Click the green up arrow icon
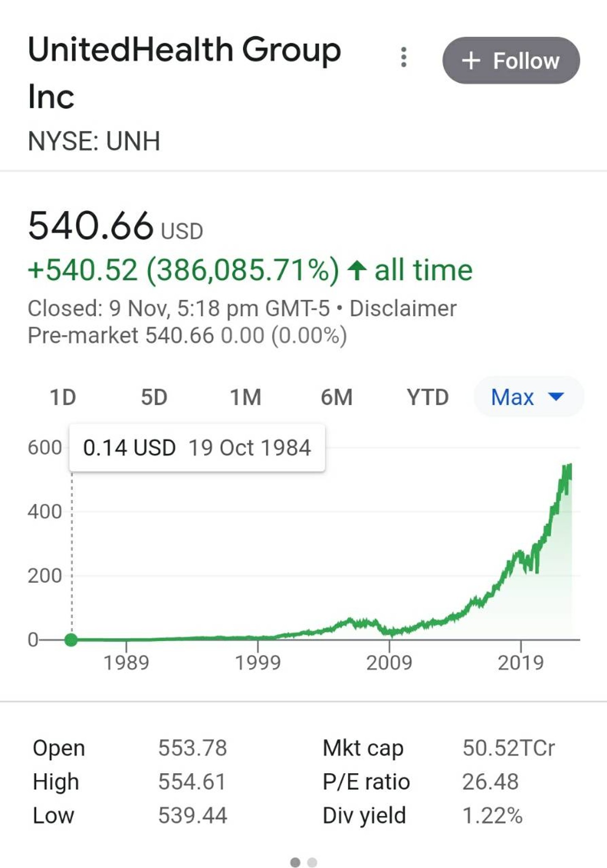Screen dimensions: 607x868 (356, 270)
